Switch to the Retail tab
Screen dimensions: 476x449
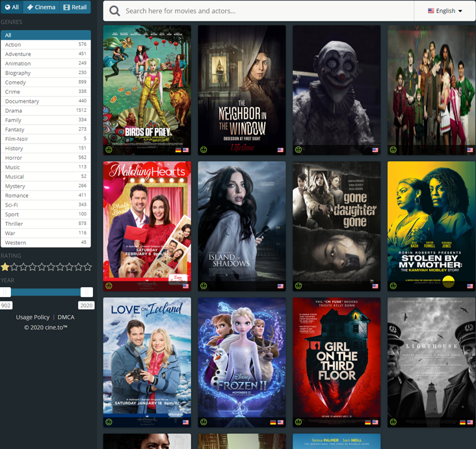(75, 7)
